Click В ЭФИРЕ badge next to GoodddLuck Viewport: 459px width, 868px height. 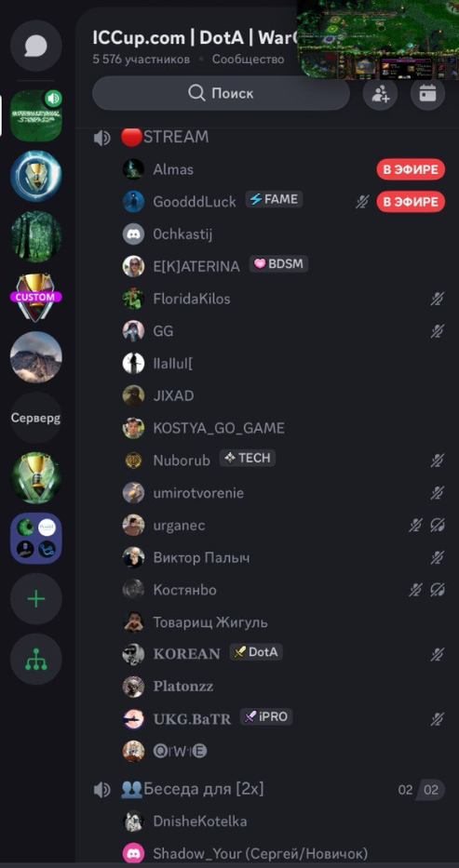[x=411, y=202]
